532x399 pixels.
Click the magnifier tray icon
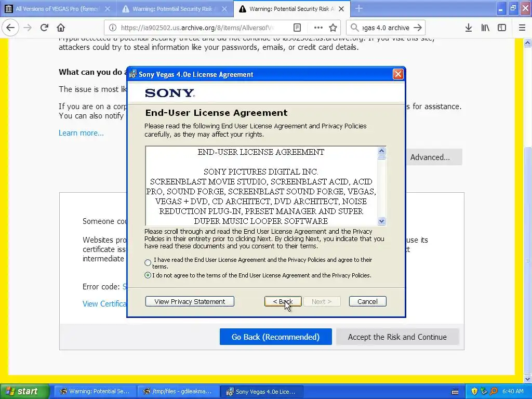coord(494,391)
